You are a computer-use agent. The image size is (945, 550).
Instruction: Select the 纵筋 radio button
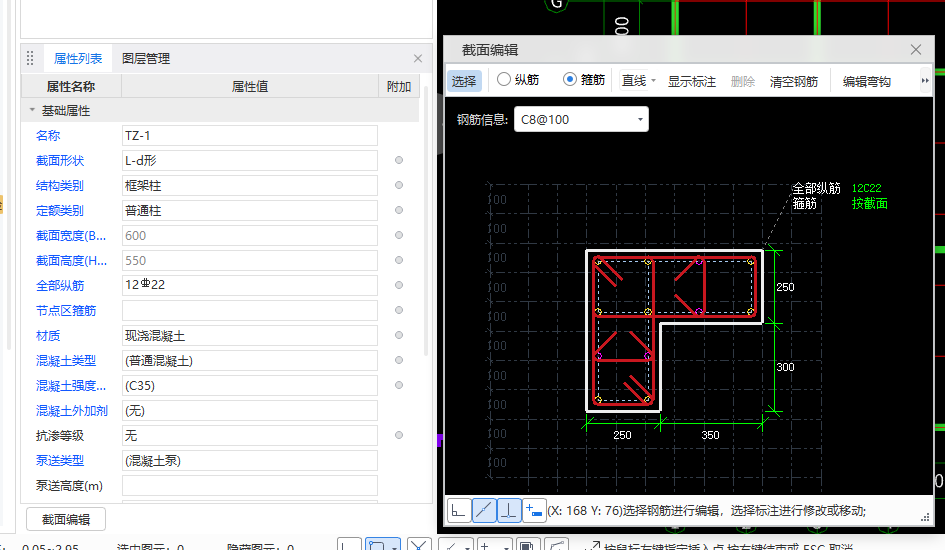(504, 80)
